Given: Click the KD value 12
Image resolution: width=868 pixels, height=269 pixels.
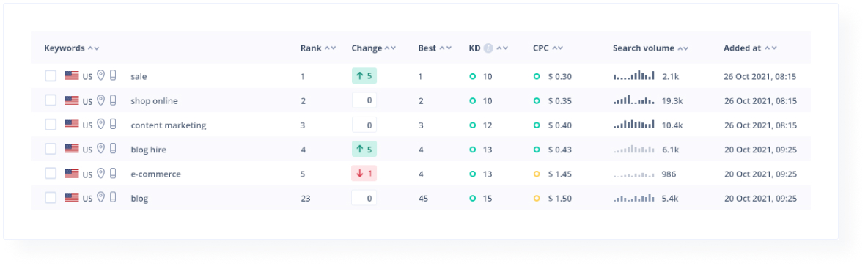Looking at the screenshot, I should (x=487, y=125).
